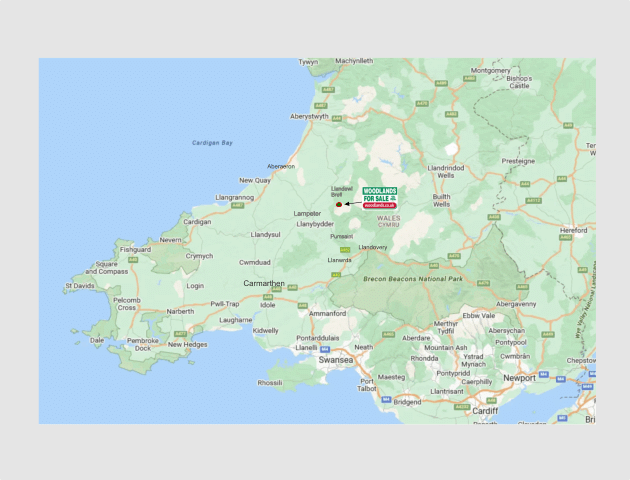
Task: Select the St Davids label
Action: click(x=80, y=286)
